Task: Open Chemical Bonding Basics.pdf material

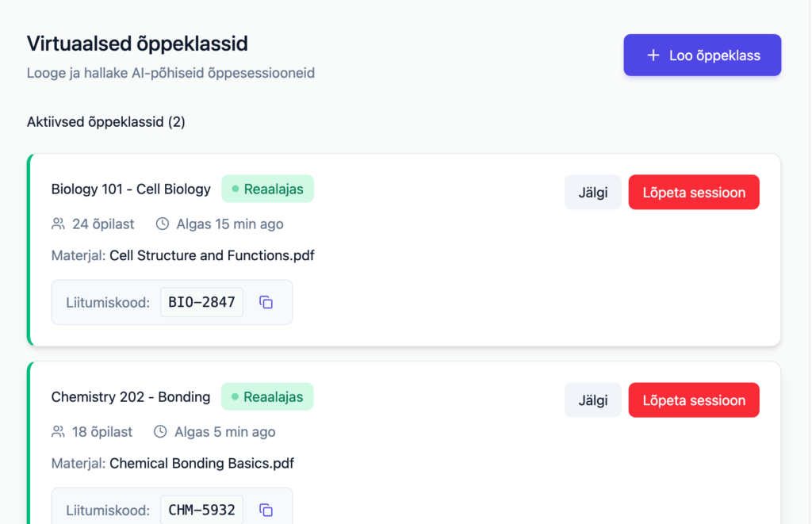Action: [201, 463]
